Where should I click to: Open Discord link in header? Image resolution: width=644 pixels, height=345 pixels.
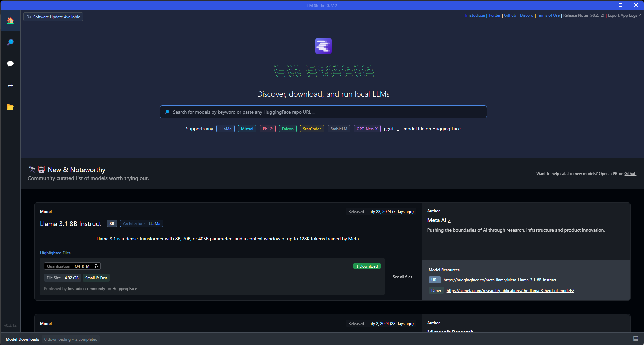(x=527, y=15)
